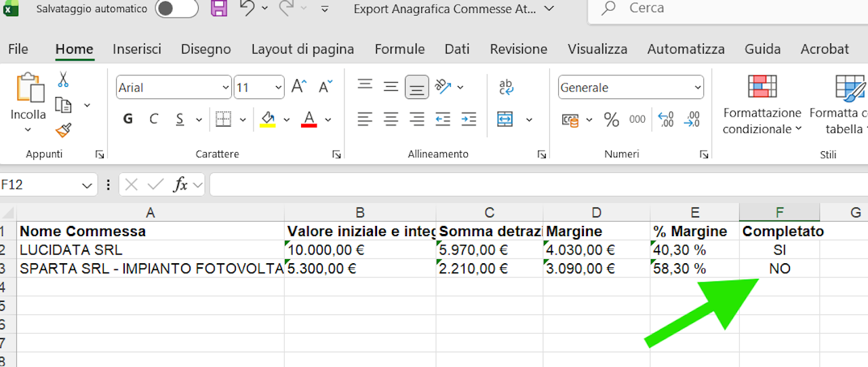The width and height of the screenshot is (868, 367).
Task: Open the Customize Quick Access Toolbar dropdown
Action: [x=324, y=9]
